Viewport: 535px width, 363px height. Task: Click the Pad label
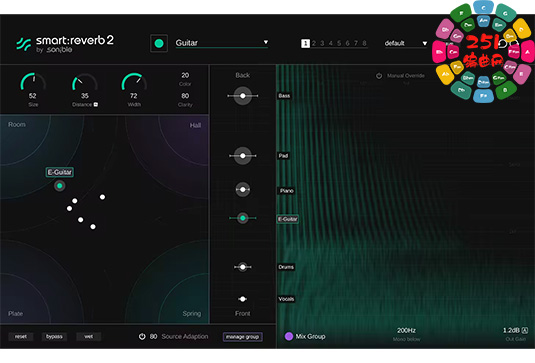coord(283,156)
